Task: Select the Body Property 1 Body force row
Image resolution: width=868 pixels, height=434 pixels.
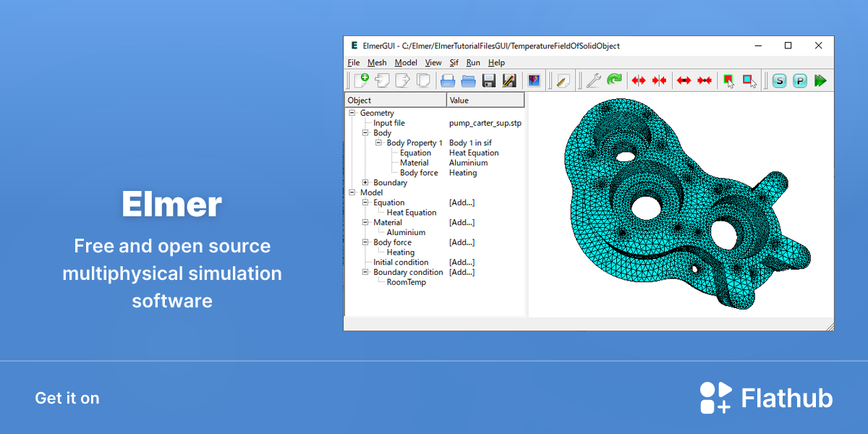Action: pos(419,173)
